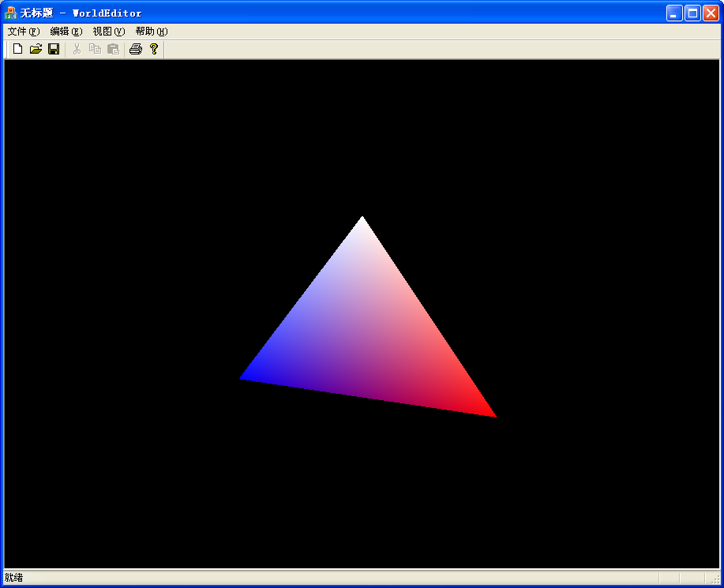724x588 pixels.
Task: Expand the 视图(V) menu
Action: [109, 32]
